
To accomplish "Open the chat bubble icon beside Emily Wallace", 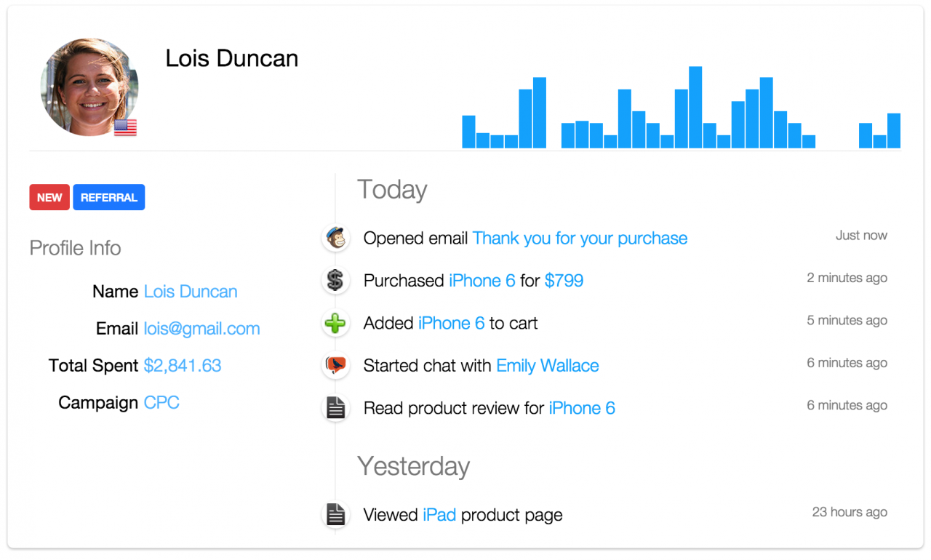I will click(335, 366).
